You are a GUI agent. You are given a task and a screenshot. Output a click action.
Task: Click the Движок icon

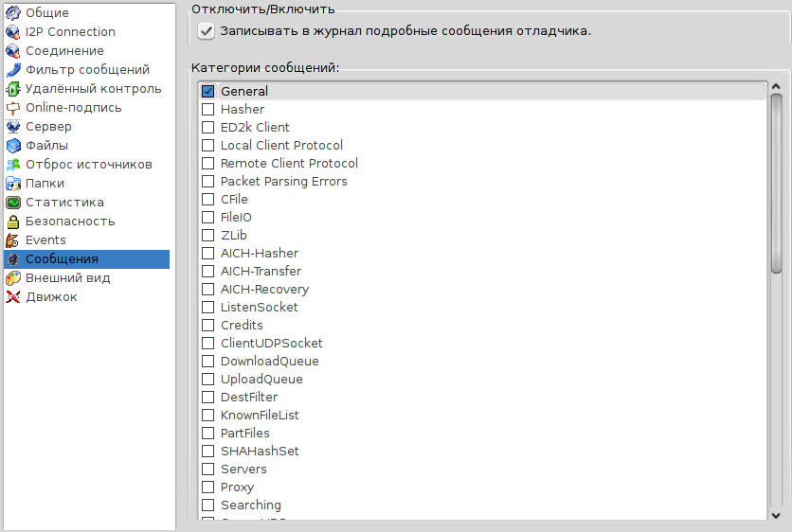(13, 297)
